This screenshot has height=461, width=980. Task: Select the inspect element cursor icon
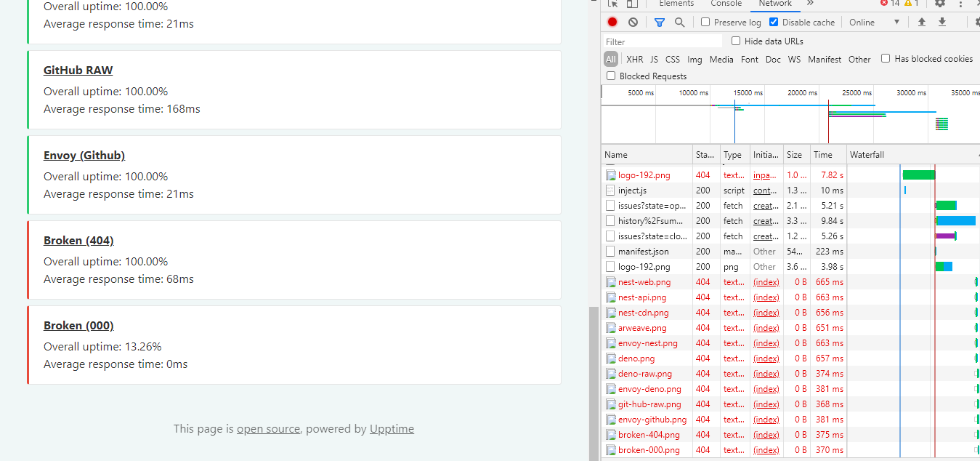pyautogui.click(x=612, y=4)
